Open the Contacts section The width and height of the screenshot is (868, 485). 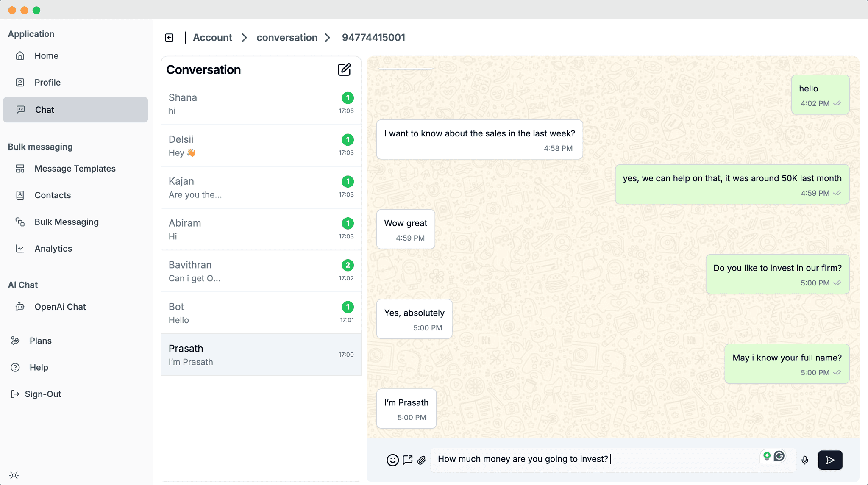pos(53,195)
